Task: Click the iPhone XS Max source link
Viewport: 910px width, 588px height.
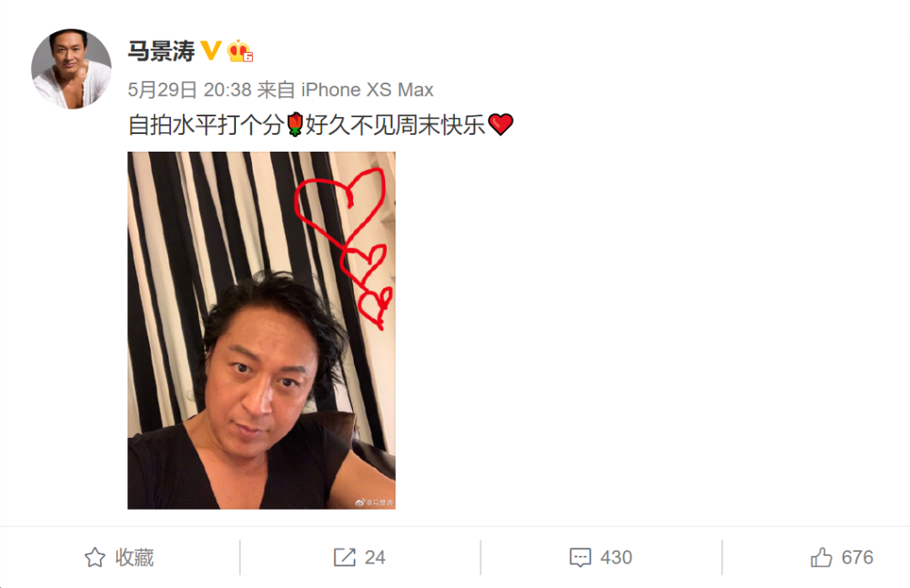Action: click(367, 90)
